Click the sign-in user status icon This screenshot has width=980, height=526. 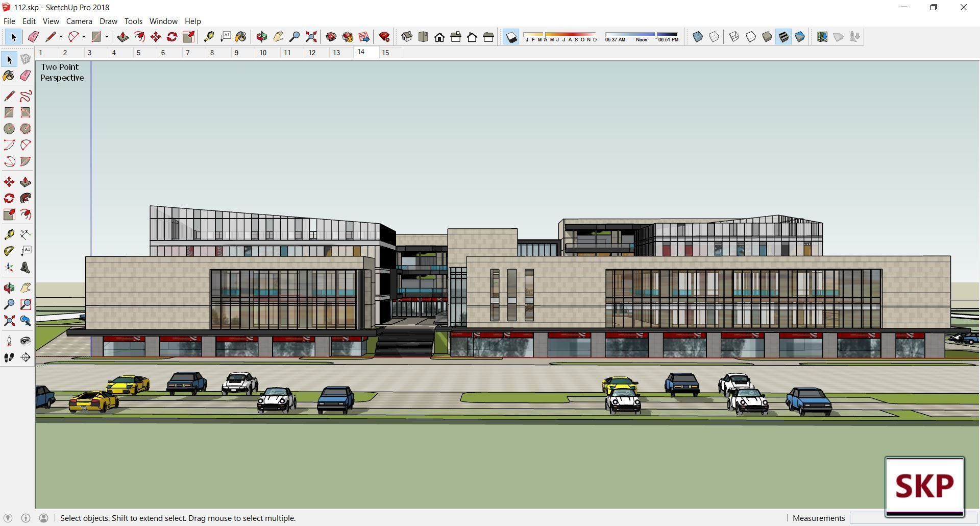point(44,518)
